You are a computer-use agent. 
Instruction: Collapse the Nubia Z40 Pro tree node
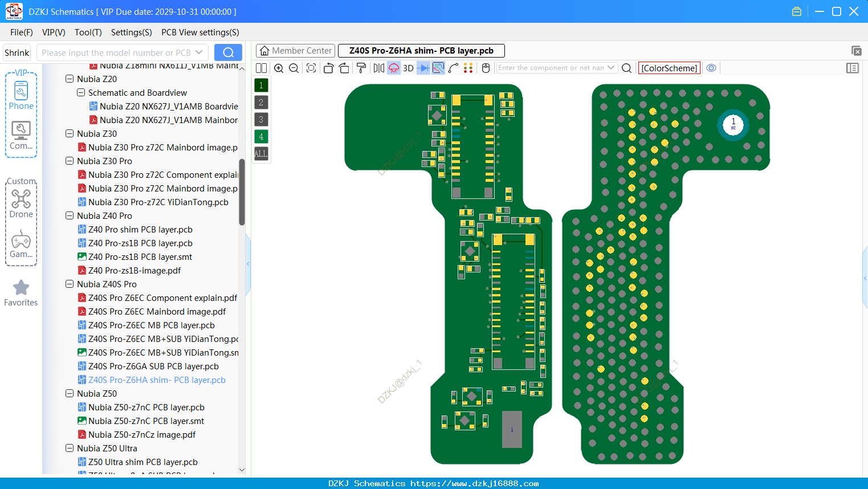tap(70, 216)
